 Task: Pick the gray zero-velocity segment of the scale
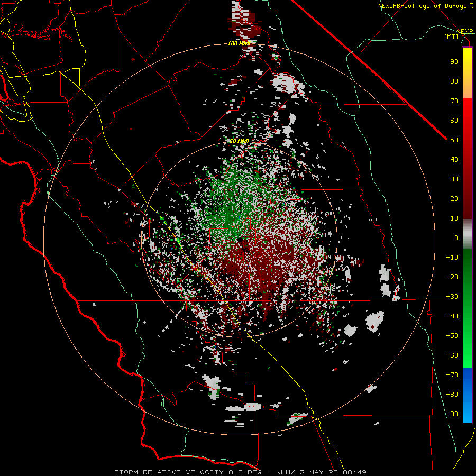coord(467,234)
